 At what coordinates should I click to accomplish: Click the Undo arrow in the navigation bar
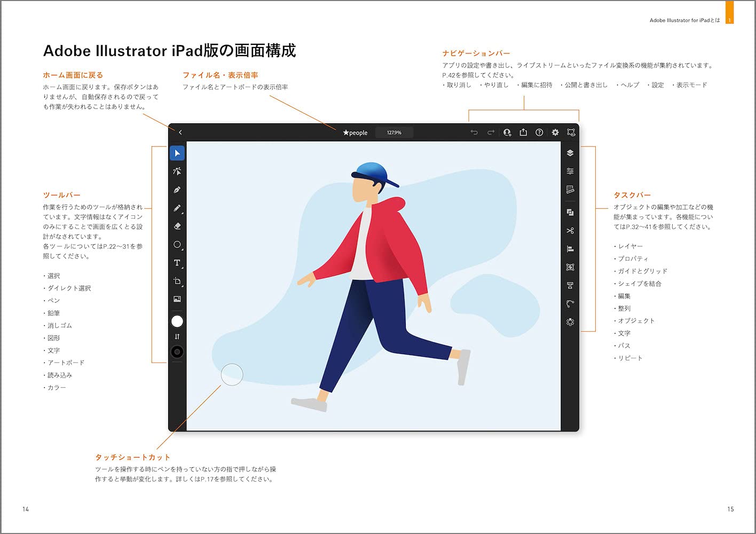click(475, 132)
